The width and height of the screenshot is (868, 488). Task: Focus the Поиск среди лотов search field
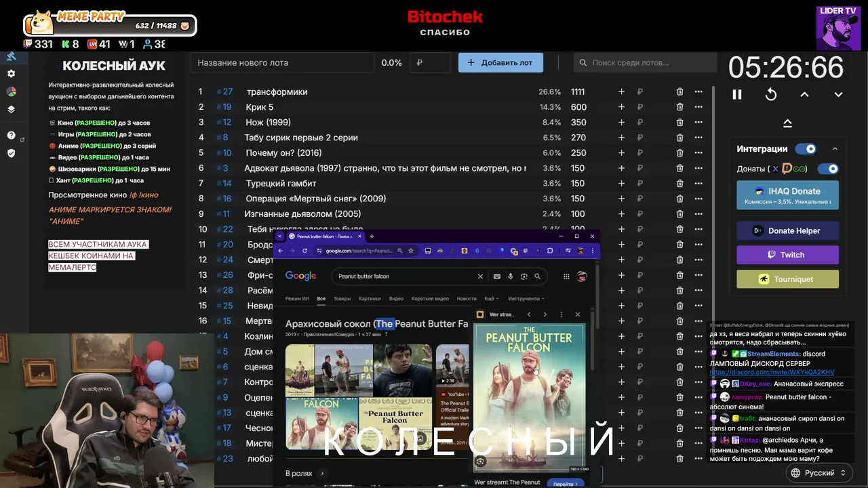(x=645, y=62)
